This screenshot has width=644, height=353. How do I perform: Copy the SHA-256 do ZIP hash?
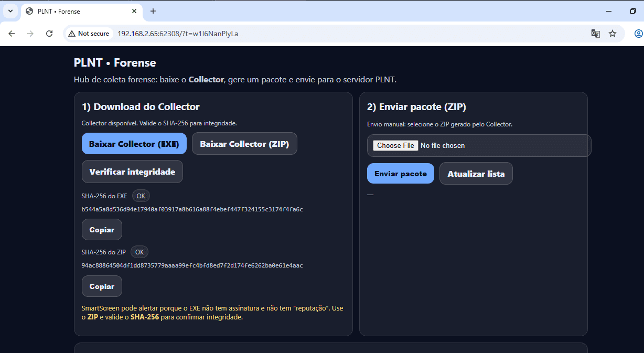(x=102, y=286)
